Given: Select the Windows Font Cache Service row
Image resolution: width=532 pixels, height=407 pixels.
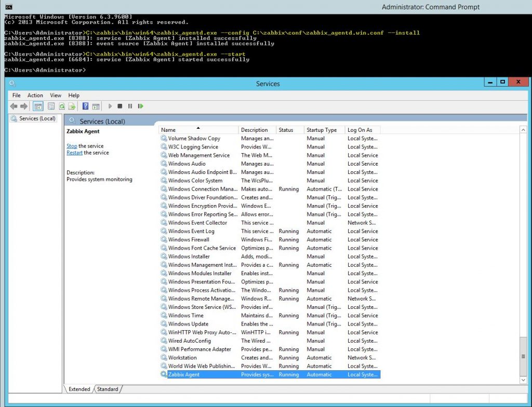Looking at the screenshot, I should click(270, 248).
